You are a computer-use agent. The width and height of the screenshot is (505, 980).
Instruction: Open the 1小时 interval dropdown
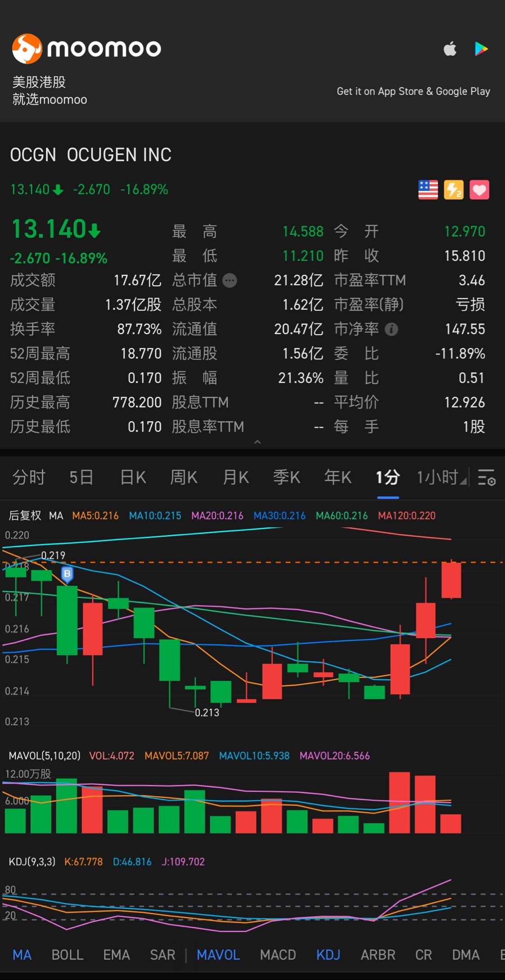click(441, 477)
